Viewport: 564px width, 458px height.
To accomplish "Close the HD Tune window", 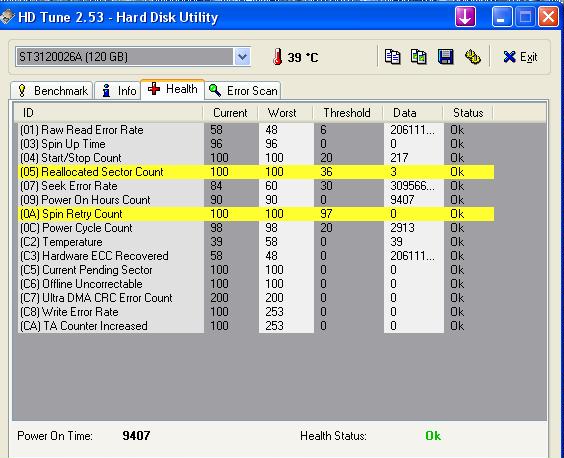I will pyautogui.click(x=548, y=17).
